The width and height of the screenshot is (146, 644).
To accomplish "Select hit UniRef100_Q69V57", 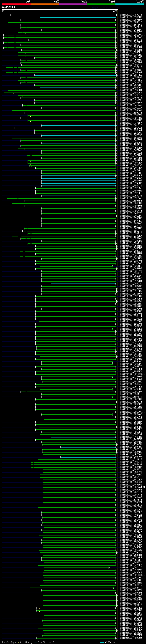I will pyautogui.click(x=131, y=301).
